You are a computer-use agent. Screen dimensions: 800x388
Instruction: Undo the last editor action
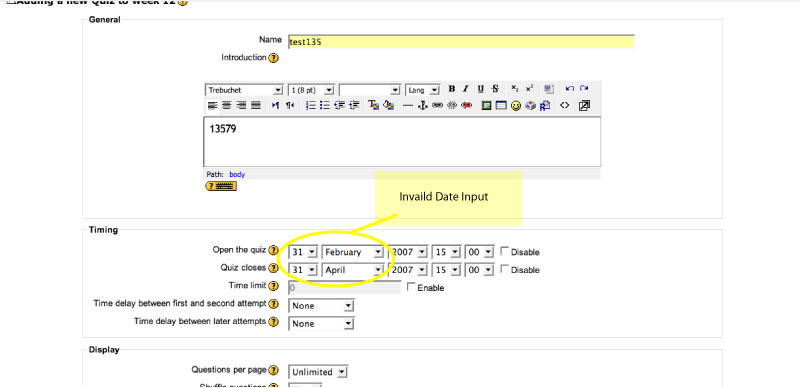(570, 89)
